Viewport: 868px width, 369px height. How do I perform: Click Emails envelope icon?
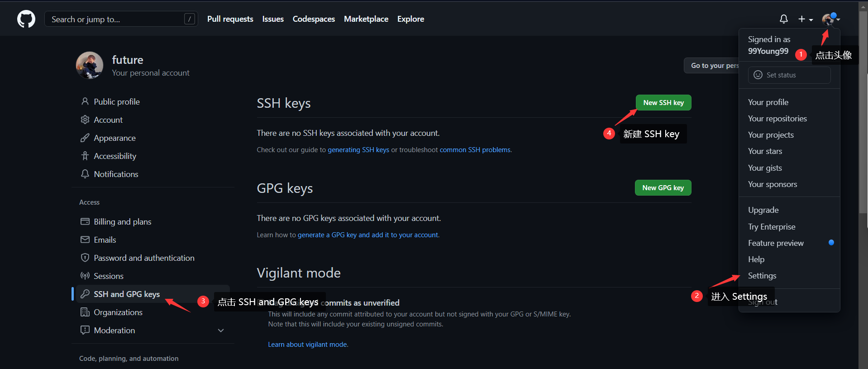85,240
